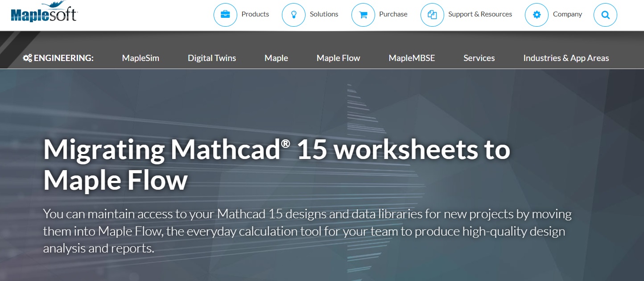
Task: Open the Services section
Action: [479, 58]
